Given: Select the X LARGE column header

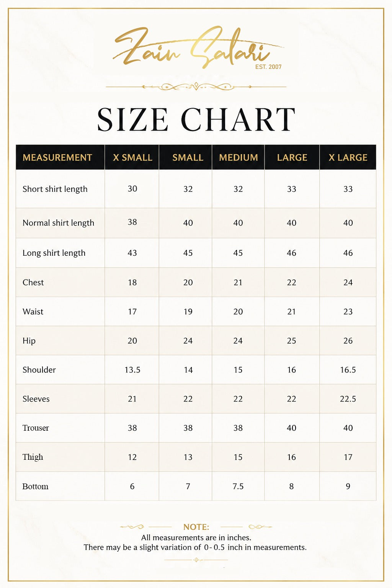Looking at the screenshot, I should (348, 157).
